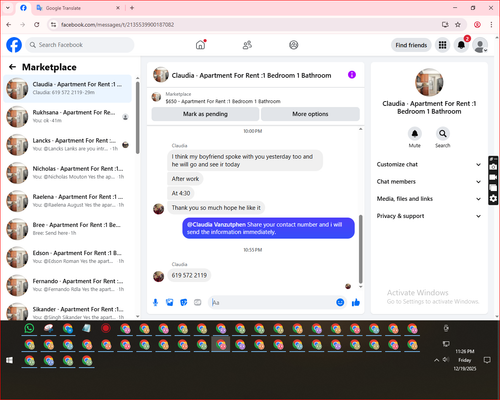The image size is (500, 400).
Task: View site information icon in address bar
Action: click(x=53, y=25)
